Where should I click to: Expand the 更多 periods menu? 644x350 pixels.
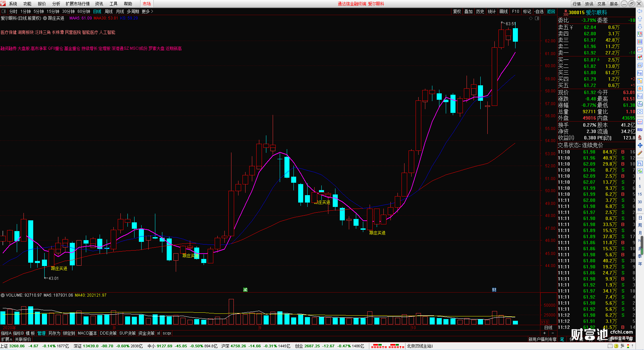[147, 11]
